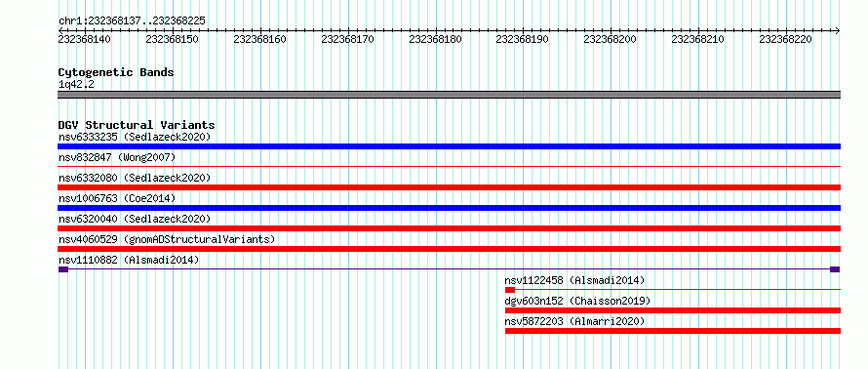Select the red bar for nsv6332080
The width and height of the screenshot is (868, 369).
[x=449, y=187]
